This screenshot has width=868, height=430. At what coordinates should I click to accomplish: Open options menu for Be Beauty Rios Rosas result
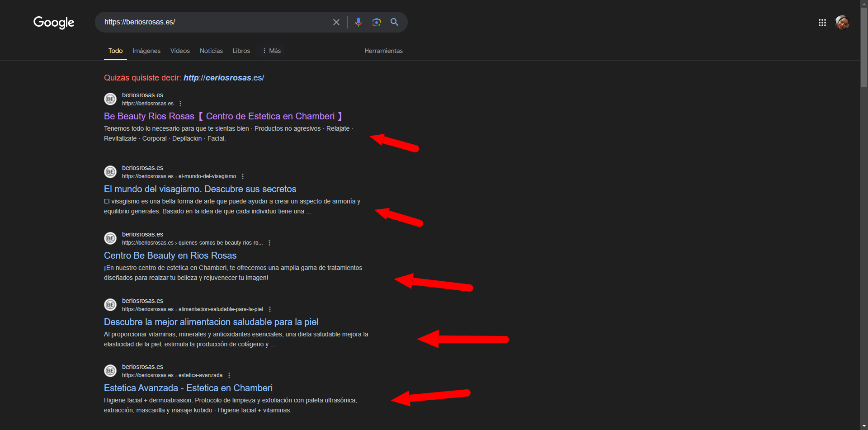point(180,104)
